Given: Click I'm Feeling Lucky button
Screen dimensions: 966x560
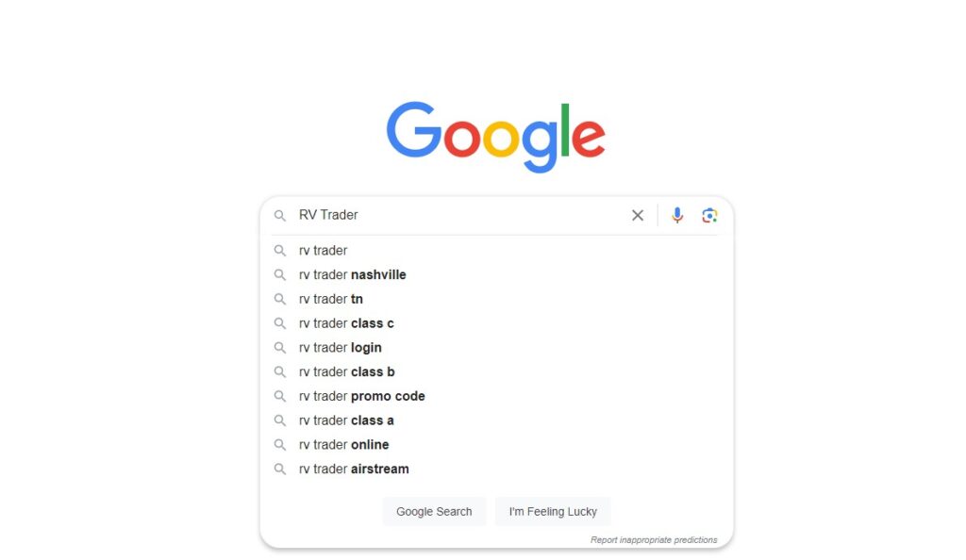Looking at the screenshot, I should (553, 511).
